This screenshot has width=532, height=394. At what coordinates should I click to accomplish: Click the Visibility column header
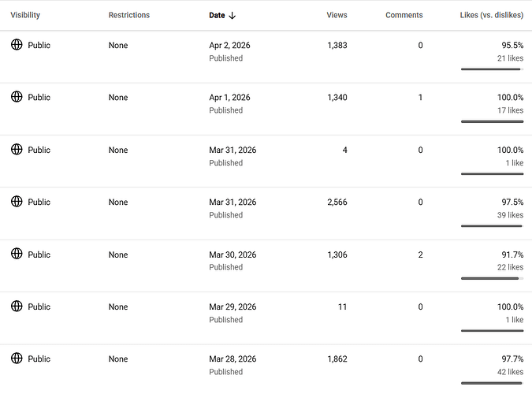(x=25, y=15)
